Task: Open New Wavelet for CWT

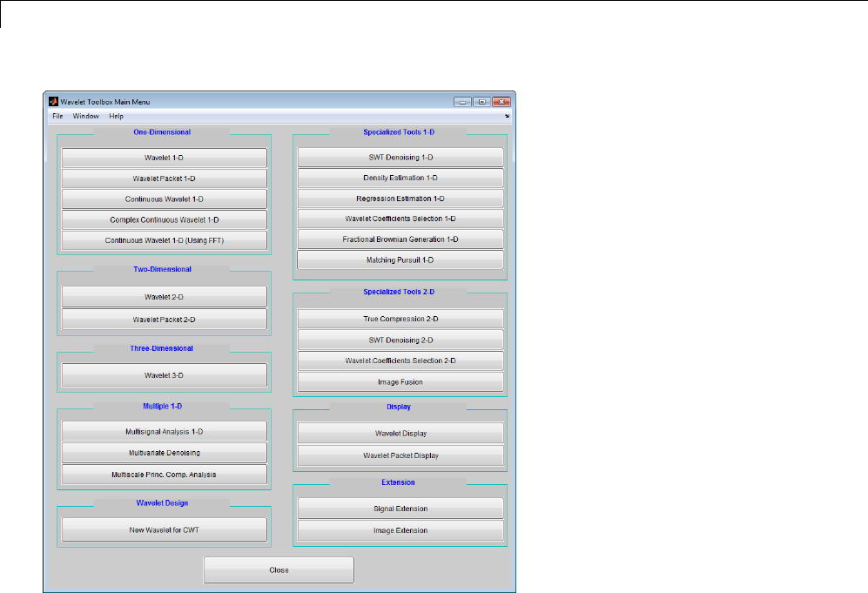Action: point(165,530)
